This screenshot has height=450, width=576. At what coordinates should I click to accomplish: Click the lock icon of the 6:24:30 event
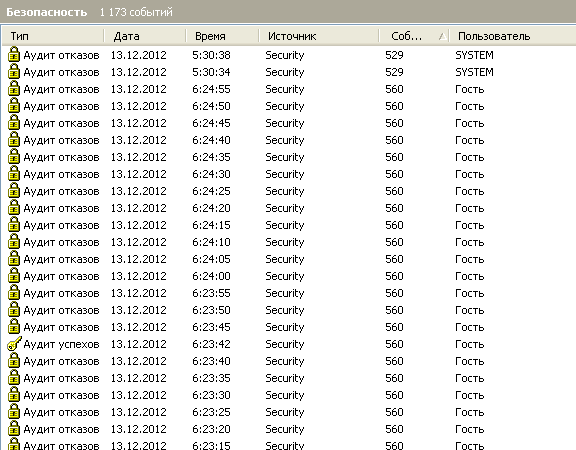[x=14, y=173]
